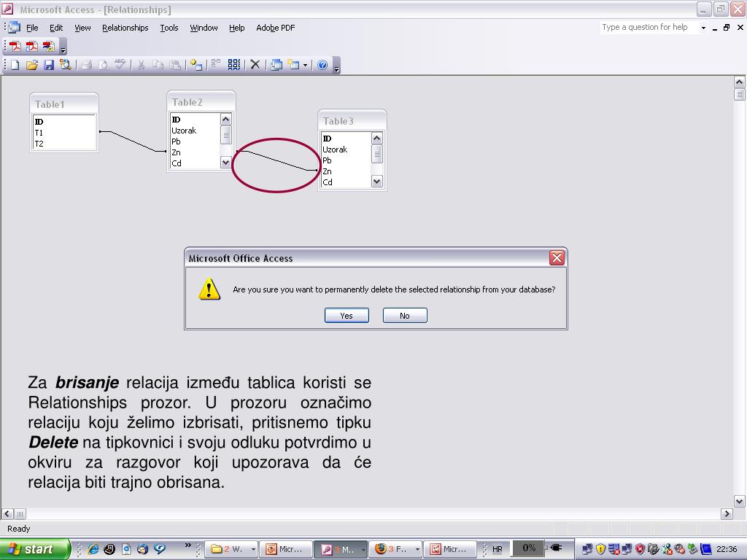Expand the Firefox group dropdown on the taskbar

[417, 550]
